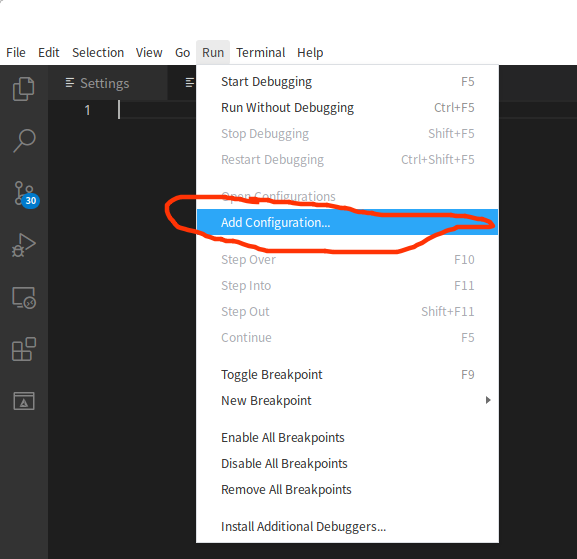The width and height of the screenshot is (577, 559).
Task: Click the Settings tab list icon
Action: (70, 83)
